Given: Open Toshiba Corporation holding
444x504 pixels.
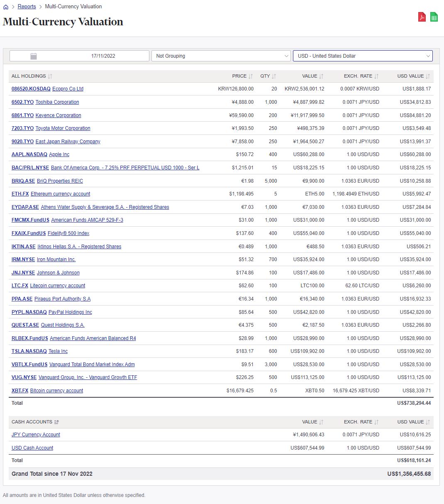Looking at the screenshot, I should tap(57, 102).
